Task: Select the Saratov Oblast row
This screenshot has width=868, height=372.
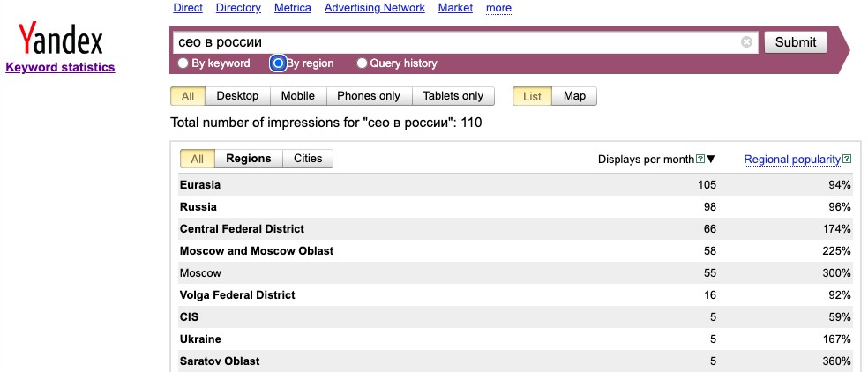Action: coord(516,361)
